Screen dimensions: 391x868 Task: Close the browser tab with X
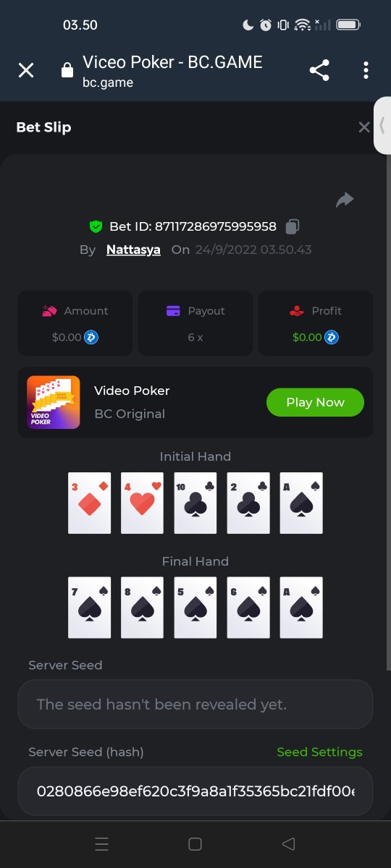[26, 70]
